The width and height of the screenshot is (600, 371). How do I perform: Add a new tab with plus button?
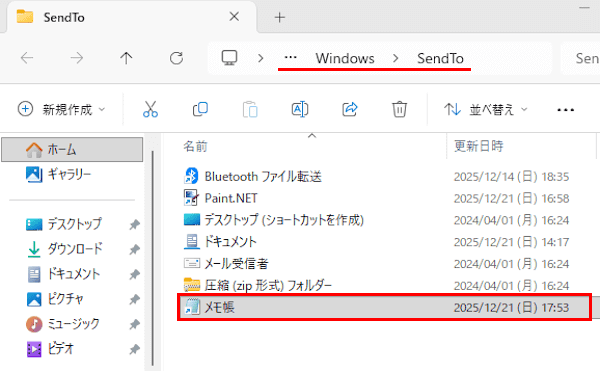pyautogui.click(x=280, y=17)
